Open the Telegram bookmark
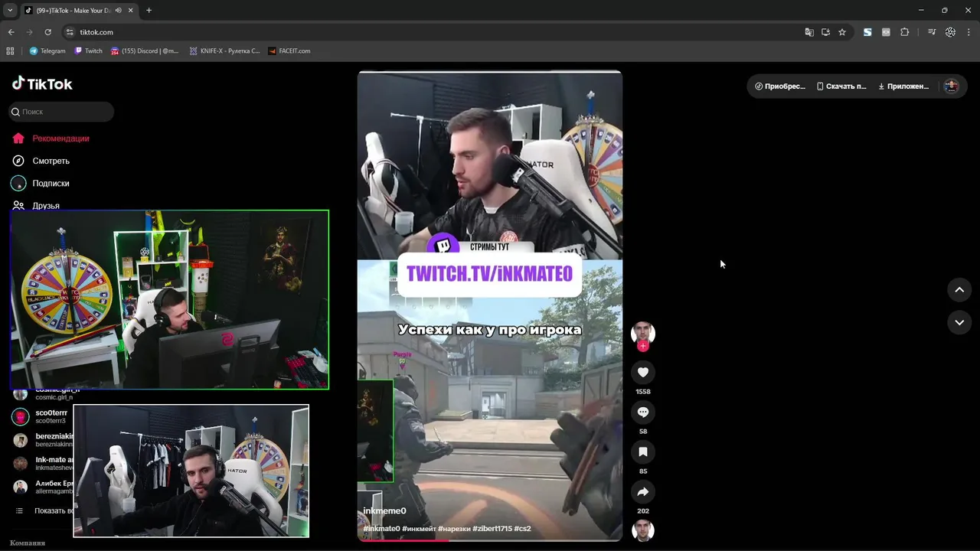 [47, 51]
